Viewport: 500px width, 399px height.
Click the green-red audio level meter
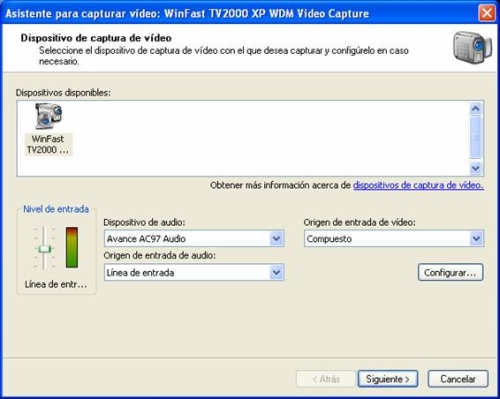pos(72,247)
